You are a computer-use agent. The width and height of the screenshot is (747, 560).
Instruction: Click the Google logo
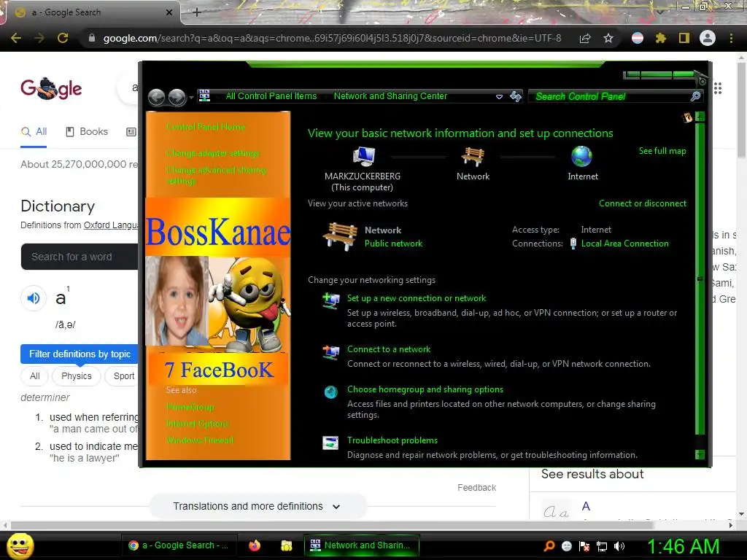[51, 88]
